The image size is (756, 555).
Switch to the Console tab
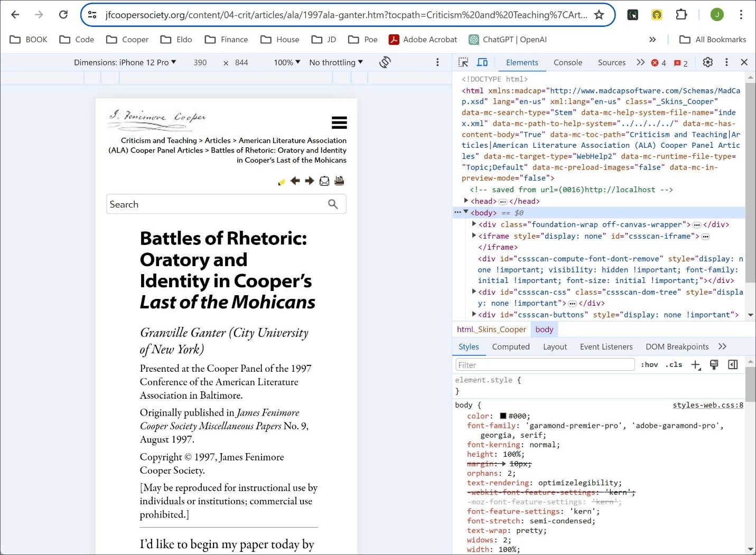pyautogui.click(x=567, y=62)
